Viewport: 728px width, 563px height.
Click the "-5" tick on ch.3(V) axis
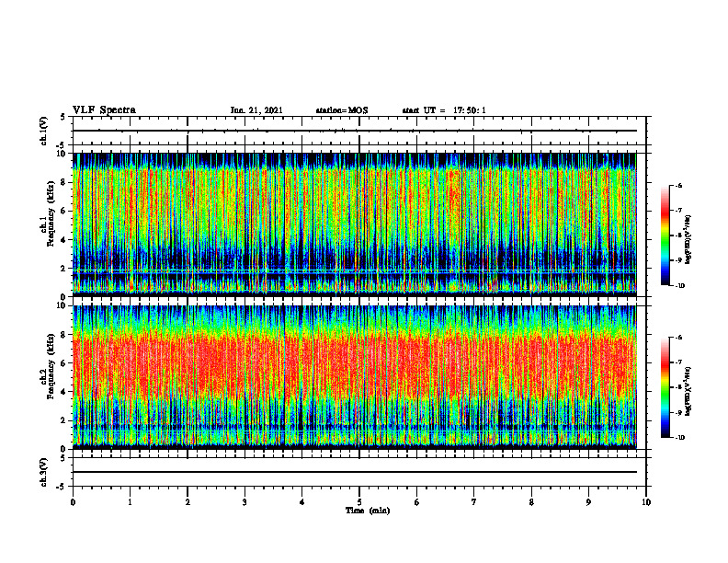click(63, 487)
